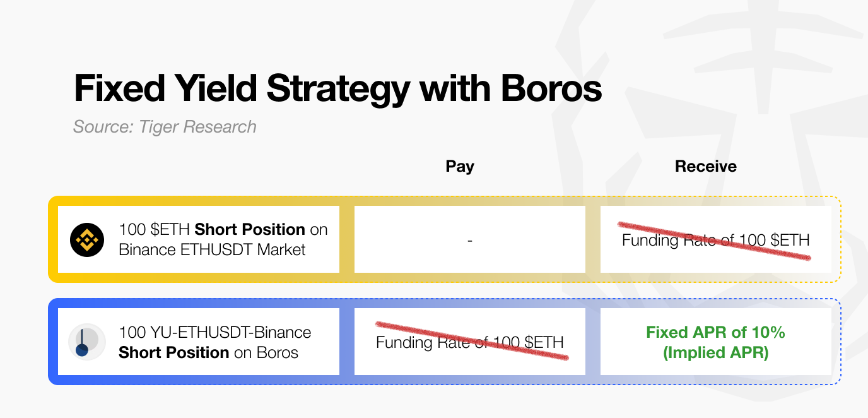
Task: Click crossed-out Funding Rate in Pay column
Action: [470, 342]
